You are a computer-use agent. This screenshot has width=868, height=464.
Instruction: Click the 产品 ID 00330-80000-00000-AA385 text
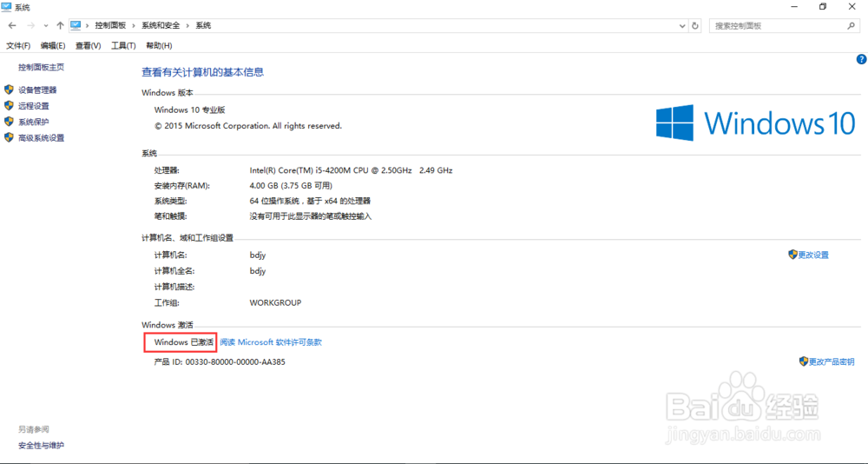point(220,362)
